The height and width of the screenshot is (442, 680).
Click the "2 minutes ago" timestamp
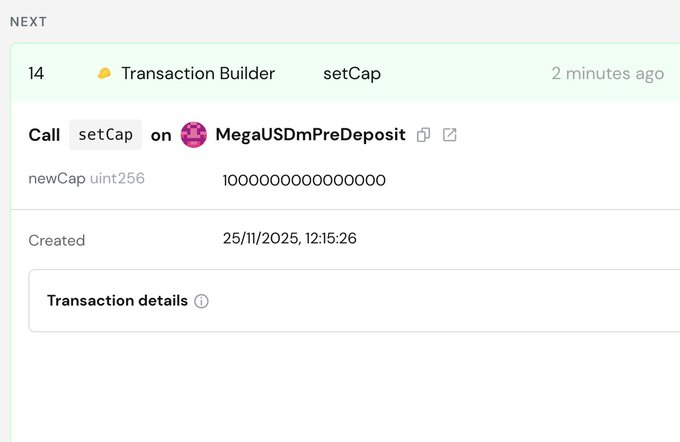coord(607,73)
